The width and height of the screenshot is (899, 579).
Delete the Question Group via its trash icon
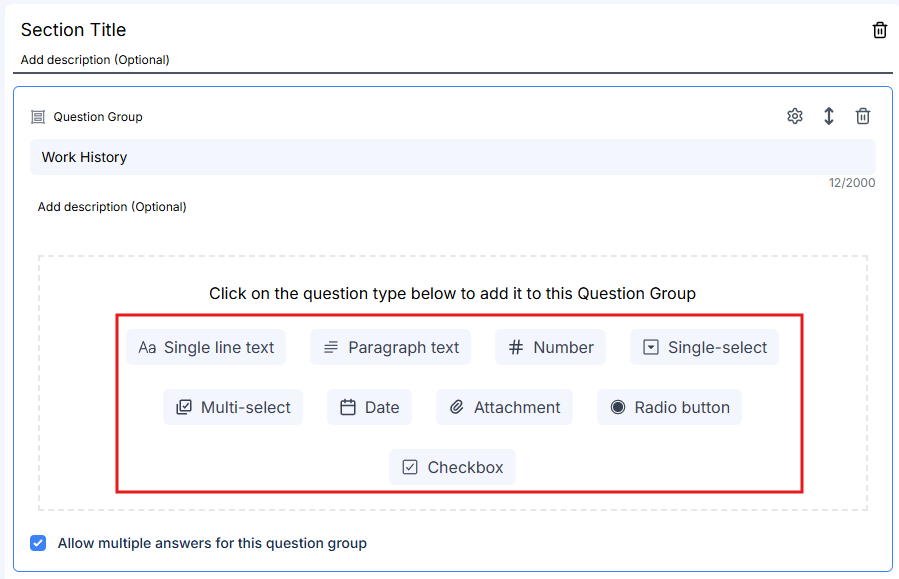click(x=862, y=116)
